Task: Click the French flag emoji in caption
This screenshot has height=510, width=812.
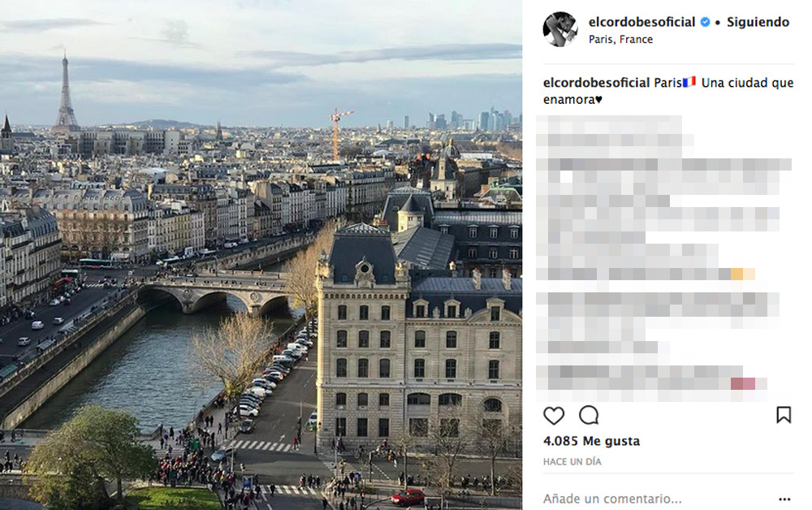Action: pyautogui.click(x=689, y=82)
